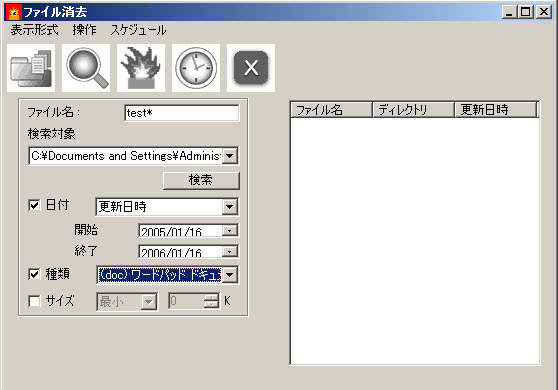The width and height of the screenshot is (558, 390).
Task: Select the magnifying glass search icon
Action: tap(86, 68)
